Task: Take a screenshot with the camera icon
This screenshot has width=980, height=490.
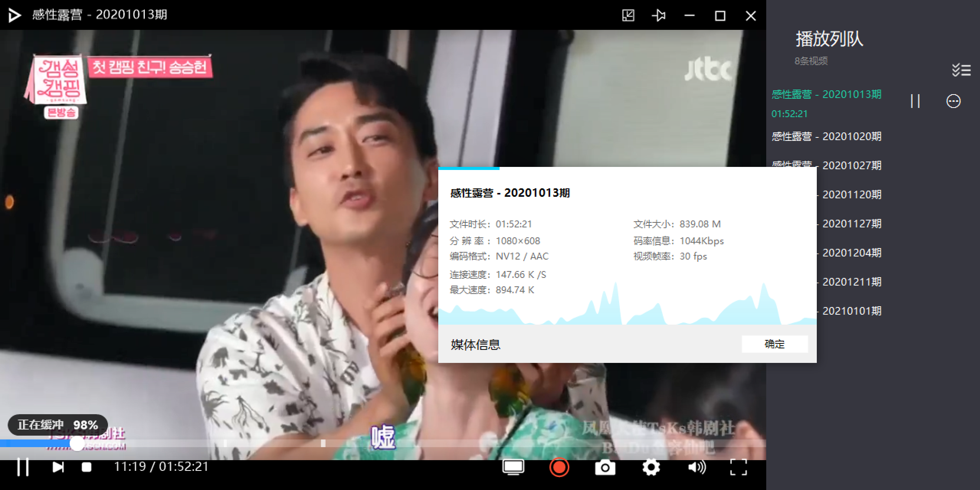Action: (605, 467)
